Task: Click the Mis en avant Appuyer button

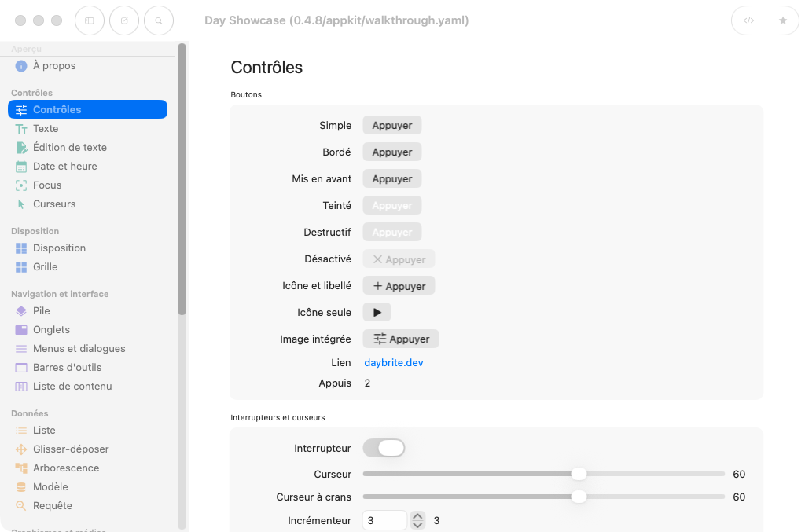Action: (x=392, y=179)
